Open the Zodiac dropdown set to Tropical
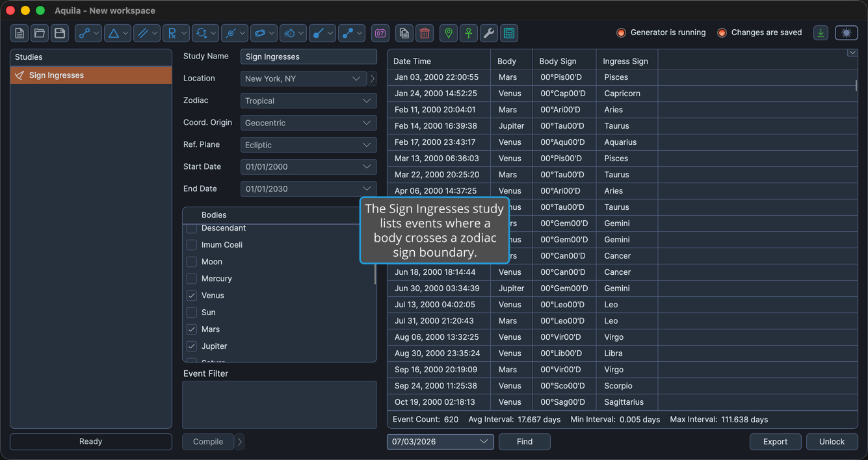Image resolution: width=868 pixels, height=460 pixels. [309, 101]
